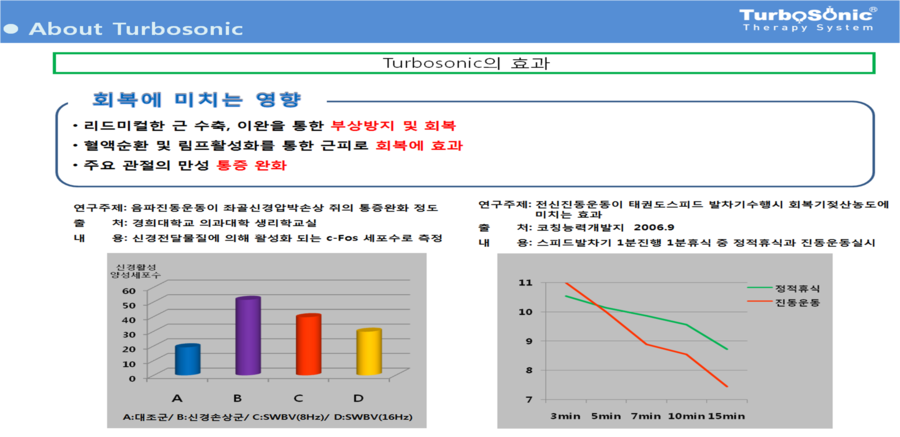Screen dimensions: 900x437
Task: Click axis label 'A' under the bar chart
Action: (x=177, y=397)
